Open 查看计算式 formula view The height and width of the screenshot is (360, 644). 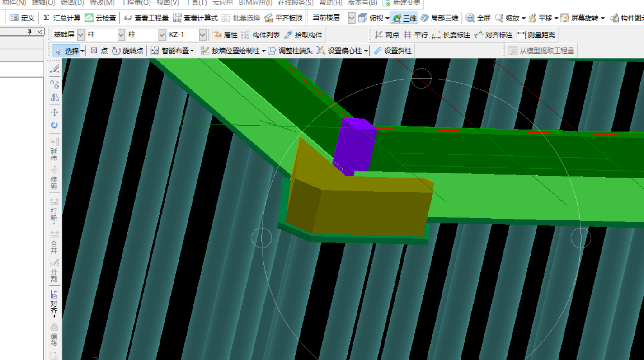195,18
